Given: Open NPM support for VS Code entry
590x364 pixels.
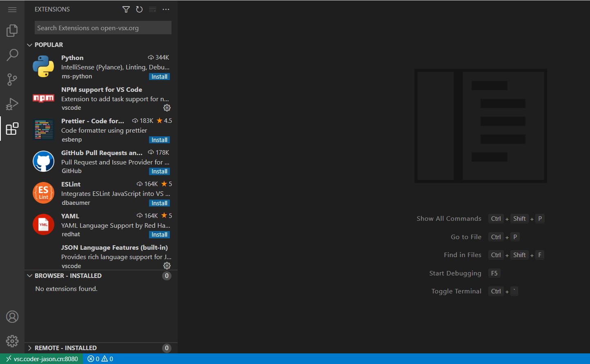Looking at the screenshot, I should pos(102,90).
